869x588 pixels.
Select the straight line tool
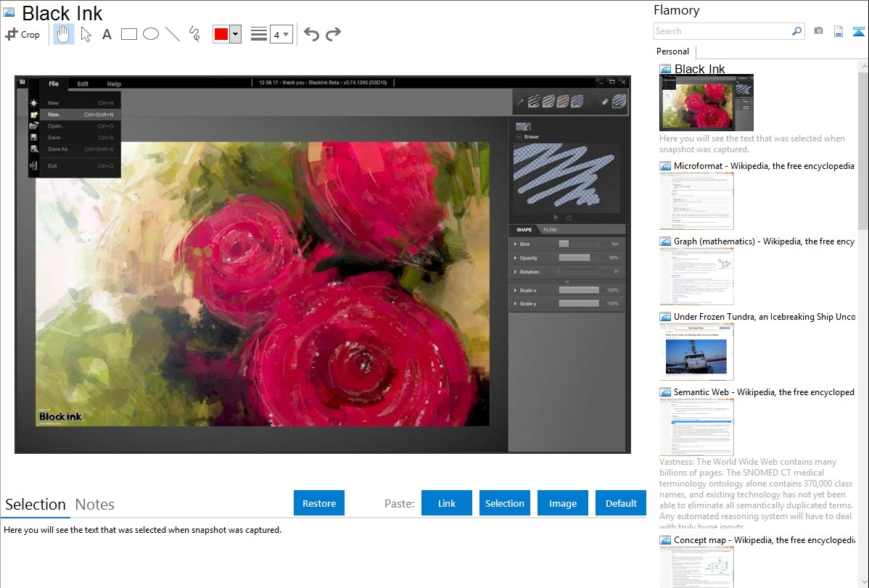tap(173, 34)
